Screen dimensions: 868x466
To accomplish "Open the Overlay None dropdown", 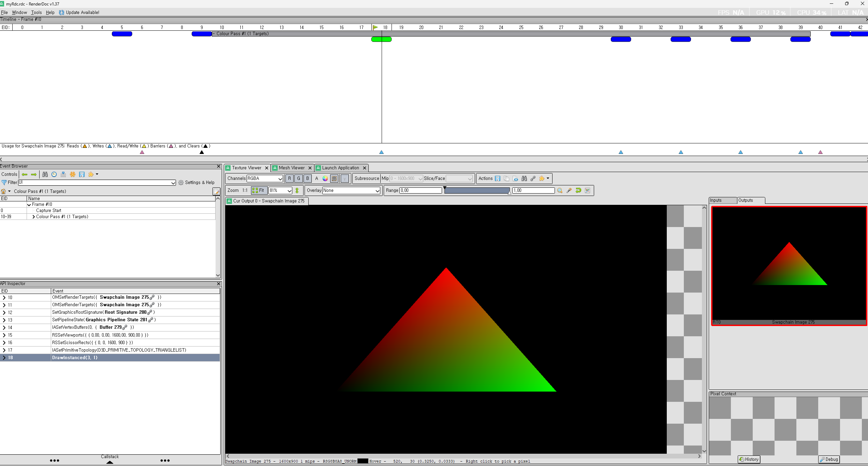I will [x=351, y=190].
